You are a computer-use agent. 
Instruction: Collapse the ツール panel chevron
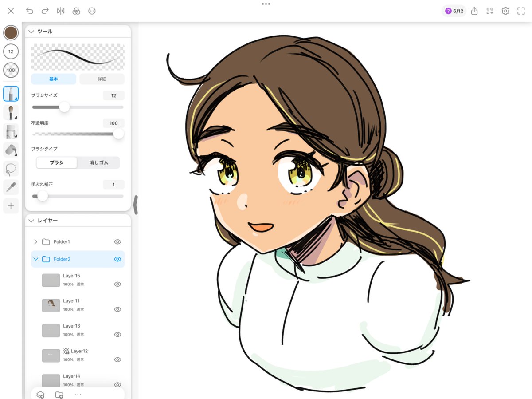coord(31,32)
